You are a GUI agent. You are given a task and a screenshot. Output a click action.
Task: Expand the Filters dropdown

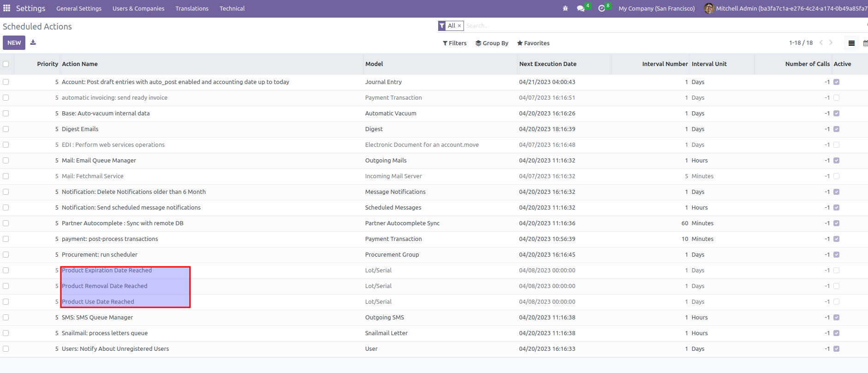pos(455,43)
